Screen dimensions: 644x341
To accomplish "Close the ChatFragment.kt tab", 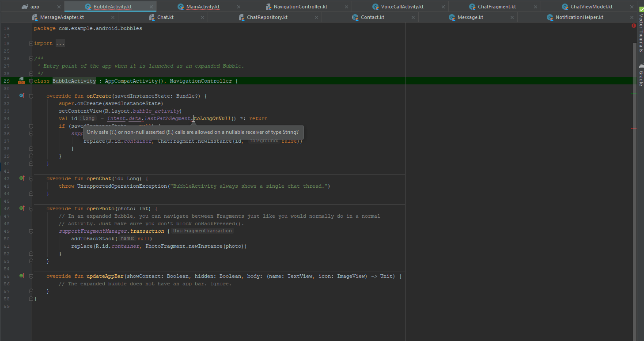I will coord(536,7).
